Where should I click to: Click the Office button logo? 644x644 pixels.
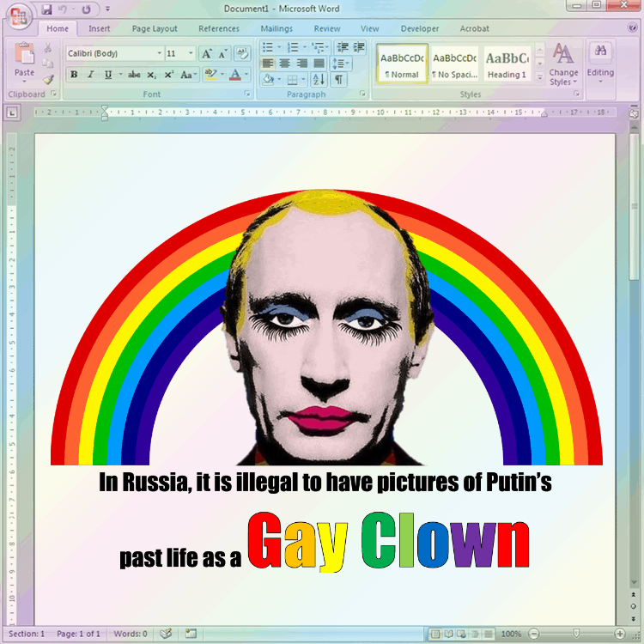click(19, 16)
